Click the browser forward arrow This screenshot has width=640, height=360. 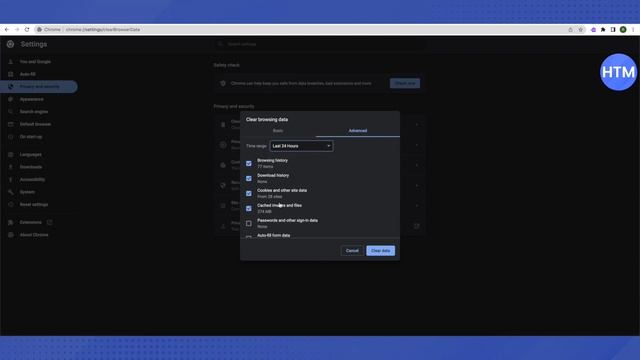(x=17, y=29)
